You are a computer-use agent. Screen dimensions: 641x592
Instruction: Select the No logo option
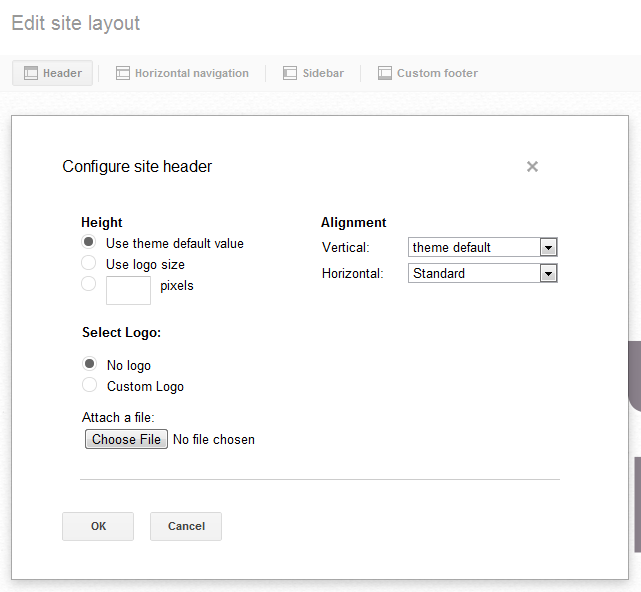pyautogui.click(x=90, y=365)
